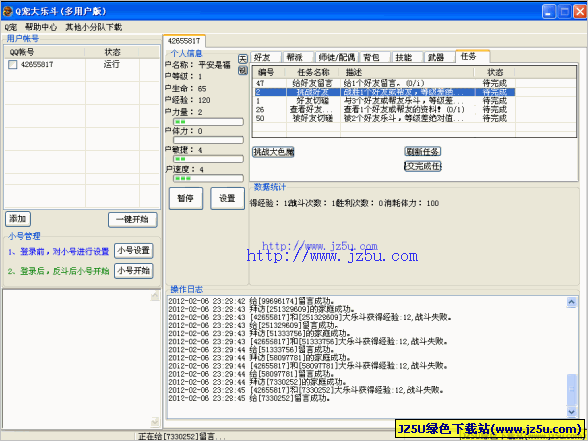The height and width of the screenshot is (441, 588).
Task: Select task 50 被好友切磋
Action: [384, 118]
